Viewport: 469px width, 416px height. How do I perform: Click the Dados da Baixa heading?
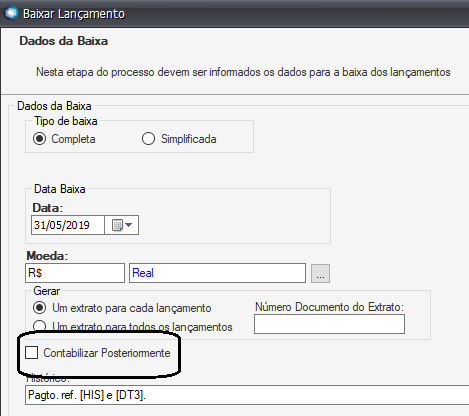[x=64, y=41]
